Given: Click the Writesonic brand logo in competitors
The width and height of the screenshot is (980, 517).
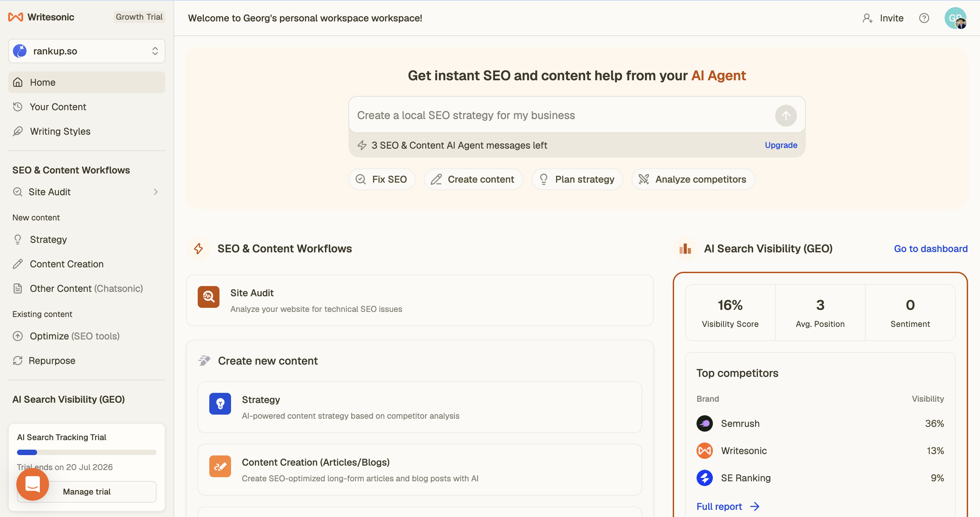Looking at the screenshot, I should pos(705,451).
